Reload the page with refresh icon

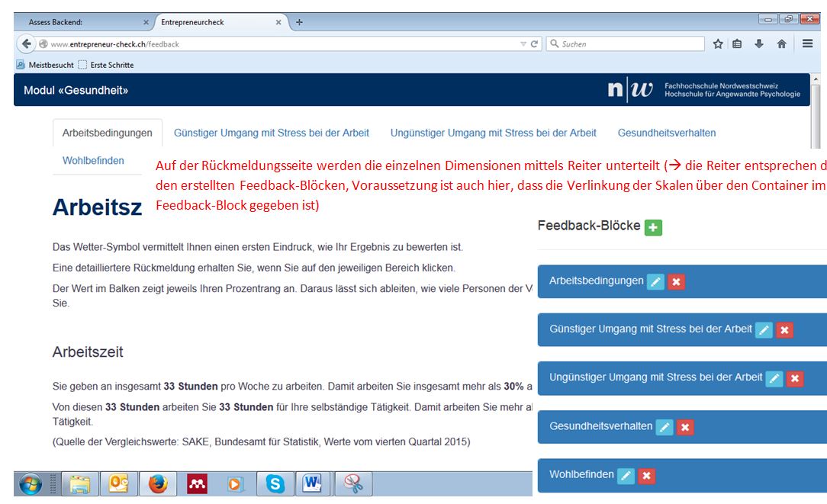pos(534,44)
